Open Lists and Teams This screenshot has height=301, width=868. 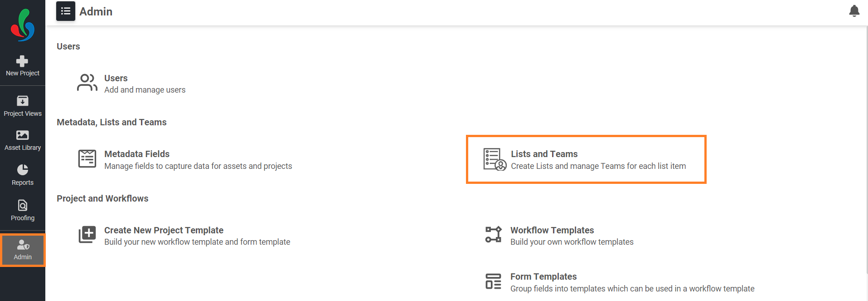tap(544, 154)
